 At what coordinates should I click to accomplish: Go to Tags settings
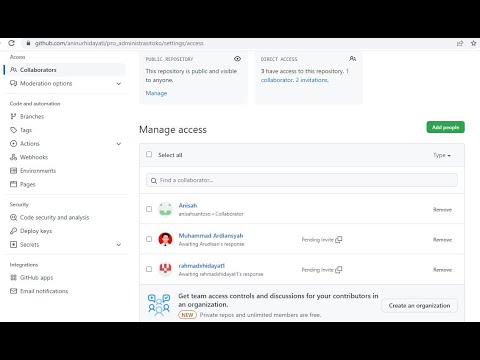26,130
